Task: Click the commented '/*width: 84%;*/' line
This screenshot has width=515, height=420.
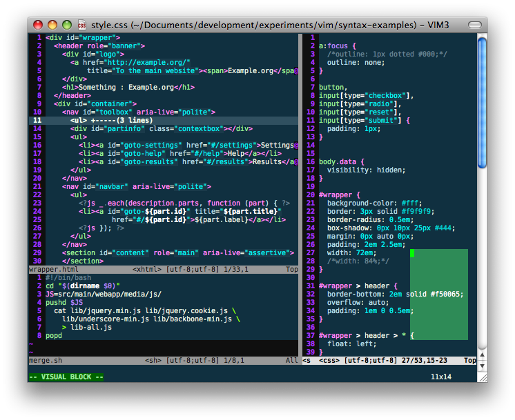Action: click(358, 261)
